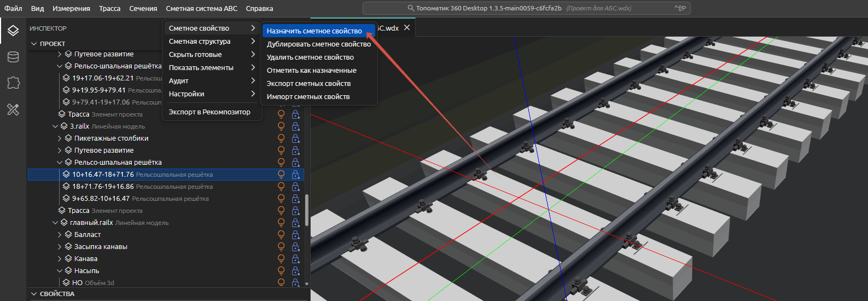This screenshot has width=868, height=301.
Task: Click the layer icon beside Канава
Action: pos(68,259)
